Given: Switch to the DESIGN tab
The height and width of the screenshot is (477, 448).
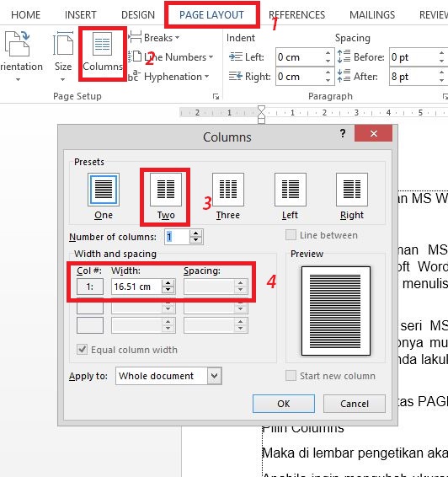Looking at the screenshot, I should 138,15.
